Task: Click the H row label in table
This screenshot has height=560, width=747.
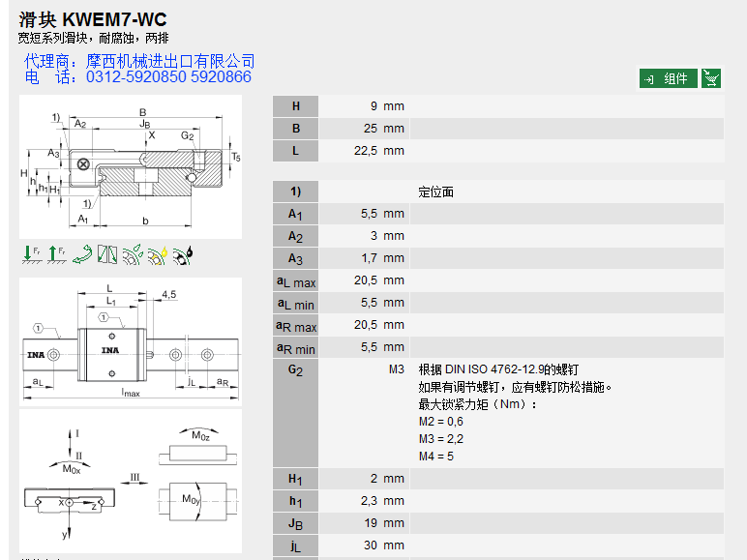Action: tap(295, 106)
